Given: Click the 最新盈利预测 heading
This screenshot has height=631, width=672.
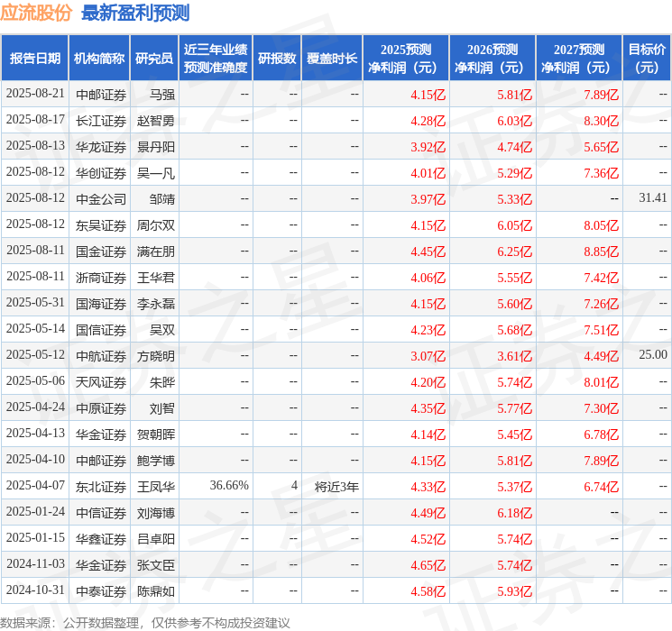Looking at the screenshot, I should 135,13.
